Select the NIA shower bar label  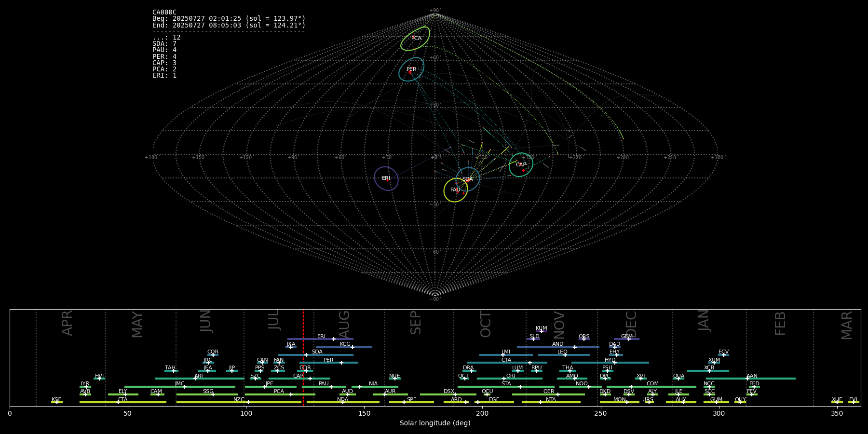point(373,384)
